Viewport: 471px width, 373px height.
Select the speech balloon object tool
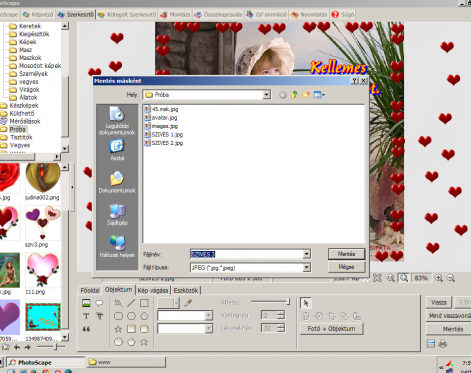click(99, 303)
